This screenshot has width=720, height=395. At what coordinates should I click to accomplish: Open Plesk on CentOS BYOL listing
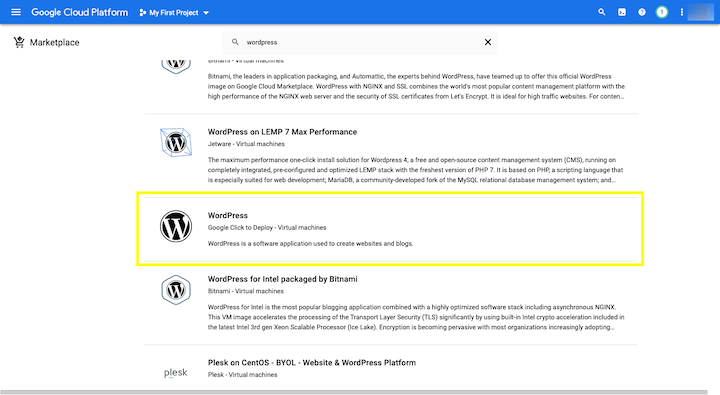pyautogui.click(x=312, y=362)
